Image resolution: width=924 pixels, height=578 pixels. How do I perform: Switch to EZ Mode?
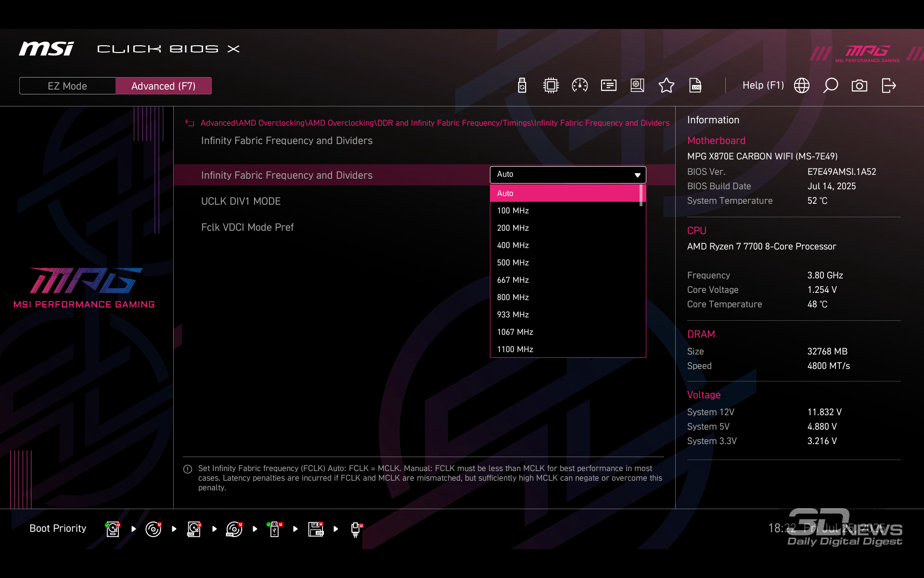point(67,86)
